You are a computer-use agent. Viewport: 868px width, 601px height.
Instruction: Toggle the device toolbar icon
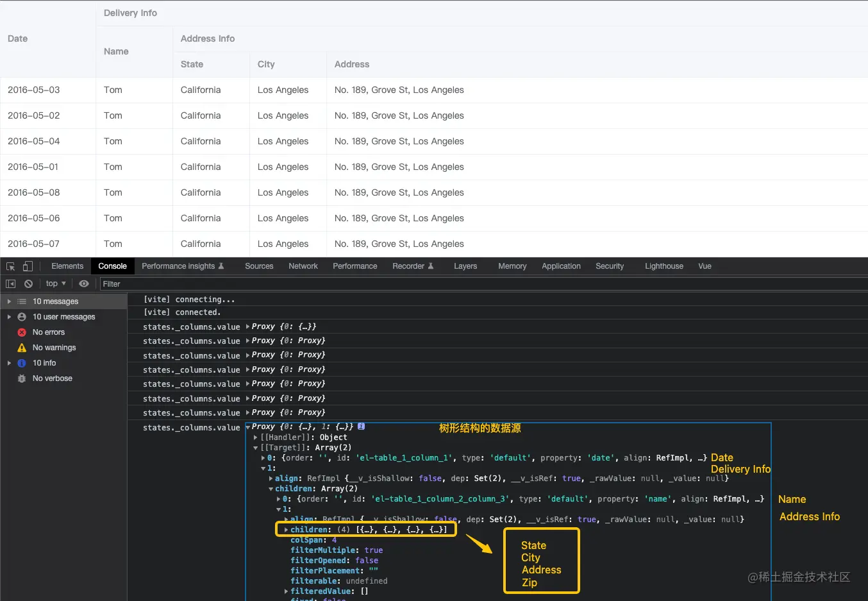pos(28,266)
